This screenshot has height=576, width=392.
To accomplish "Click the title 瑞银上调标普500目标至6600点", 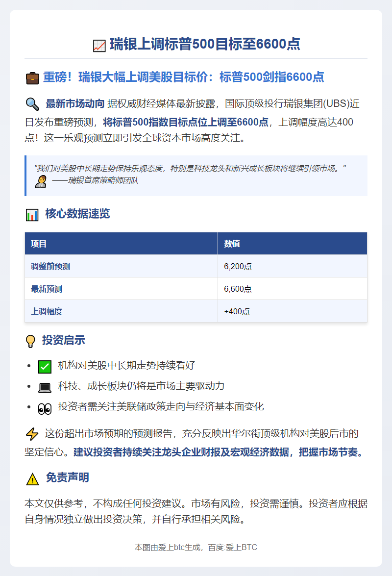I will (x=205, y=44).
